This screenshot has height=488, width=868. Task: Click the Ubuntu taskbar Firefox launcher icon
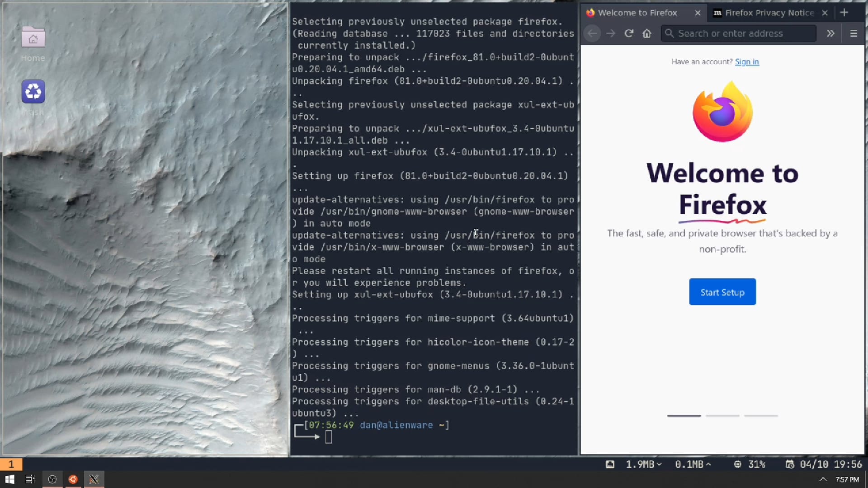click(x=73, y=479)
